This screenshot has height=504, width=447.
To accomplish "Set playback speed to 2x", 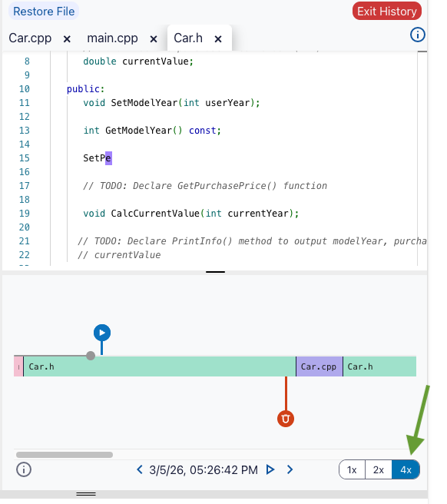I will [379, 470].
